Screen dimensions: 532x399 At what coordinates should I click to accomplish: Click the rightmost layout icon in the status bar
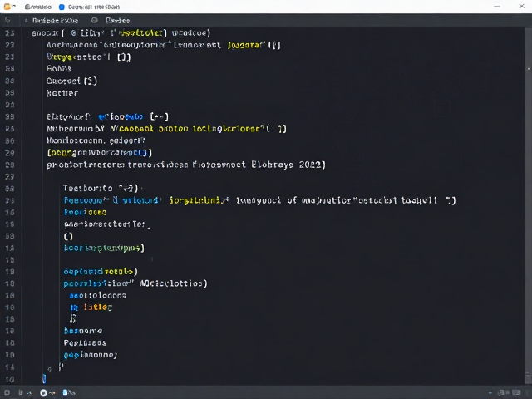tap(517, 392)
